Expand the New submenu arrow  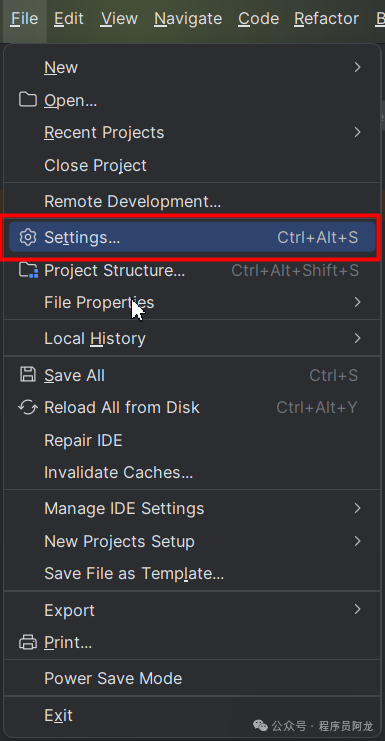click(357, 67)
